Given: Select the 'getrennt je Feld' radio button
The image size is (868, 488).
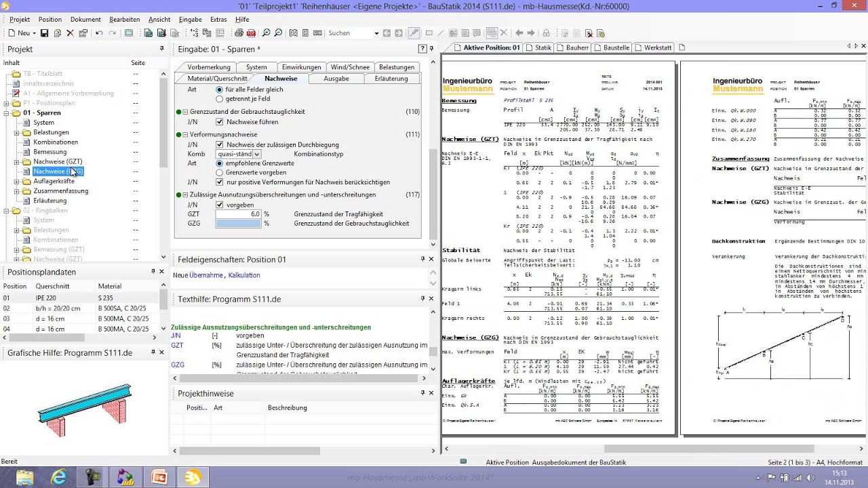Looking at the screenshot, I should pos(219,99).
